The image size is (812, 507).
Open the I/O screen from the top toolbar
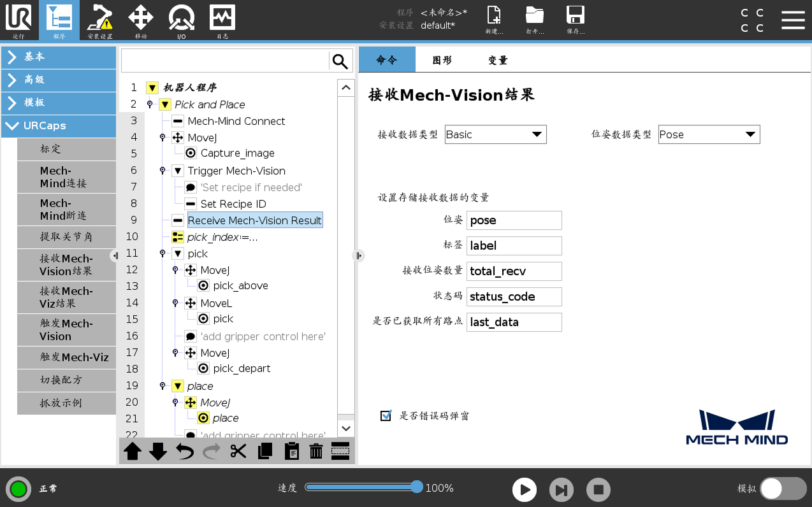point(181,20)
